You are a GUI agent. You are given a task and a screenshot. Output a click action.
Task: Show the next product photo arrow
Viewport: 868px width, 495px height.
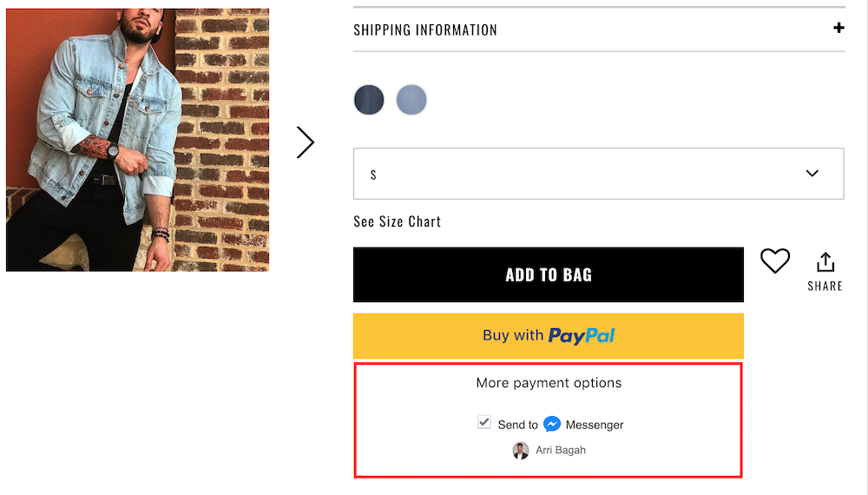(x=305, y=142)
